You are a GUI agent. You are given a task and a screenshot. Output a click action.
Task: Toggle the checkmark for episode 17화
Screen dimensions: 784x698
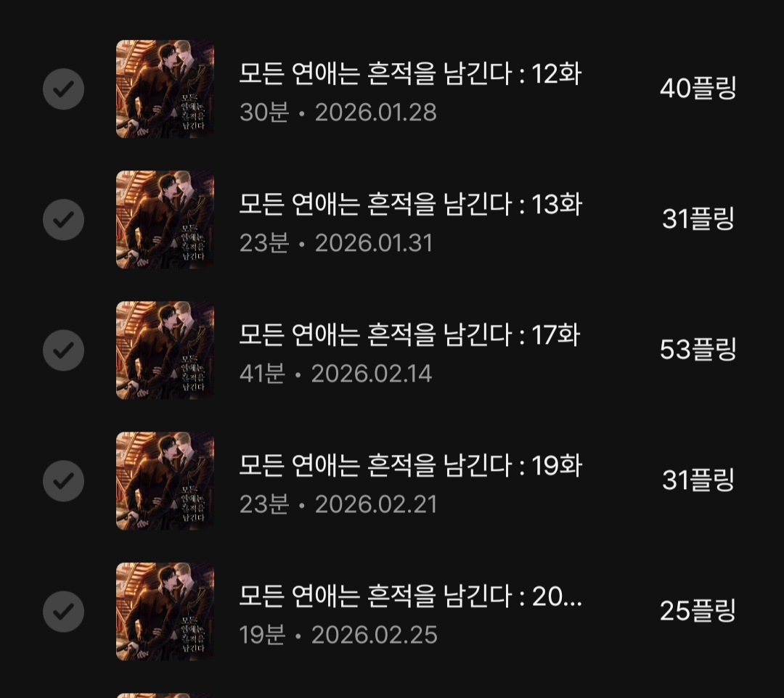click(63, 350)
